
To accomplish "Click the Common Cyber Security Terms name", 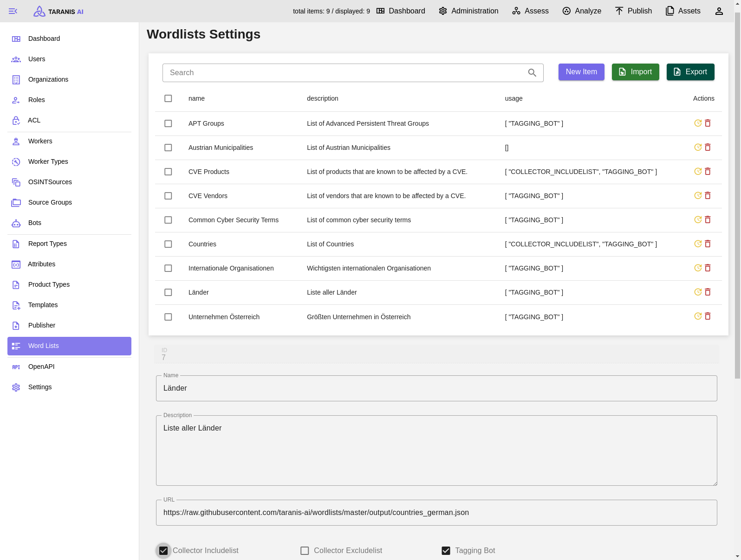I will (234, 220).
